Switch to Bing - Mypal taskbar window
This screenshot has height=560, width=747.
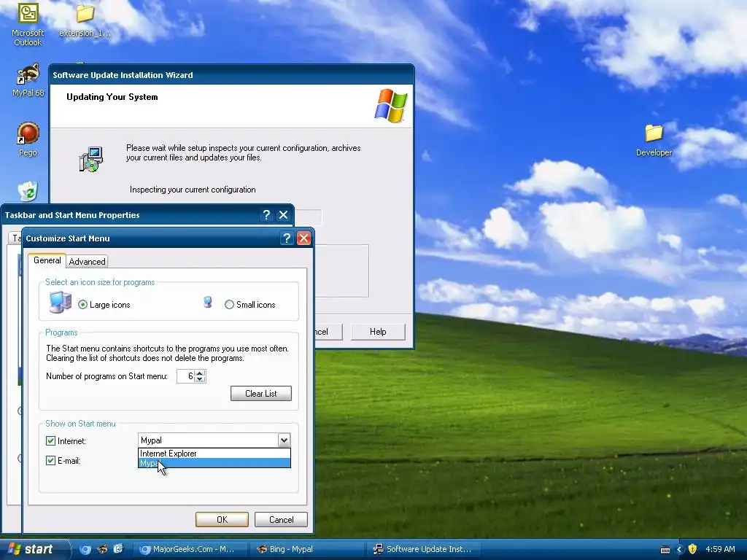[307, 549]
